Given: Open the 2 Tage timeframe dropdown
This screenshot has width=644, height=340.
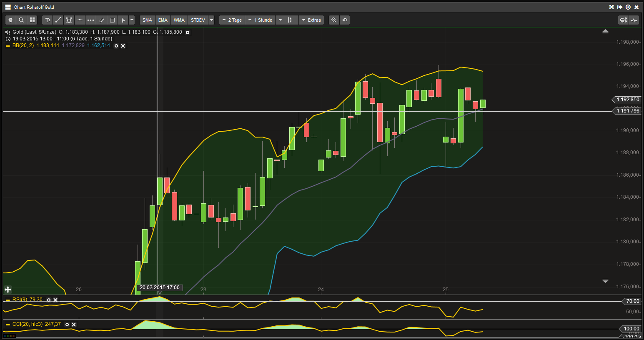Looking at the screenshot, I should 232,20.
